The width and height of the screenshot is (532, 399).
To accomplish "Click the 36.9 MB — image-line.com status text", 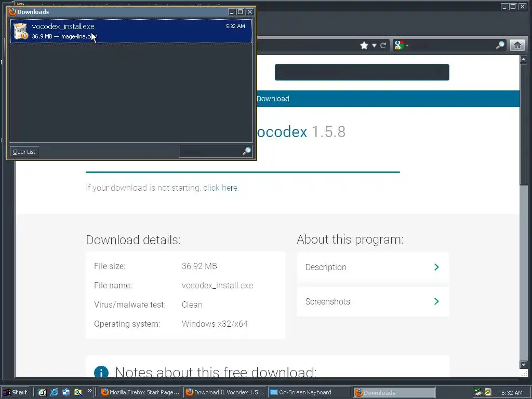I will click(64, 36).
